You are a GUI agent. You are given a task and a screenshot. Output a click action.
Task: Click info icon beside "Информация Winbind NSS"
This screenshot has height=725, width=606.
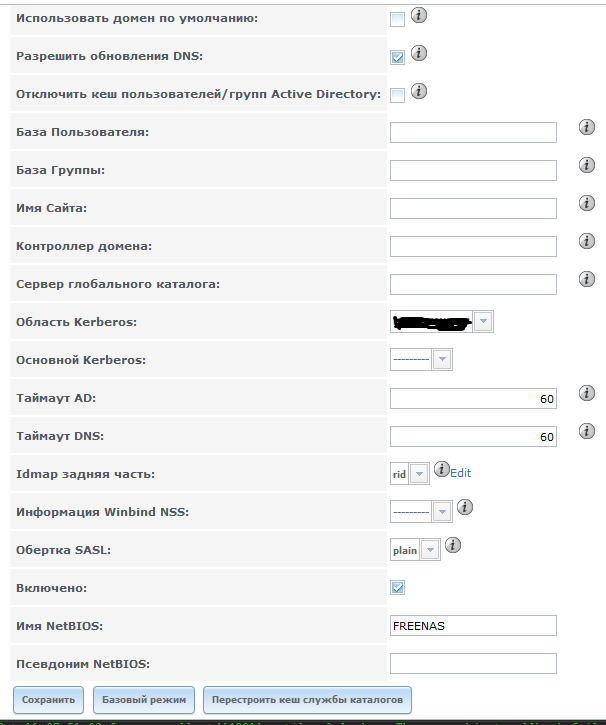click(464, 507)
